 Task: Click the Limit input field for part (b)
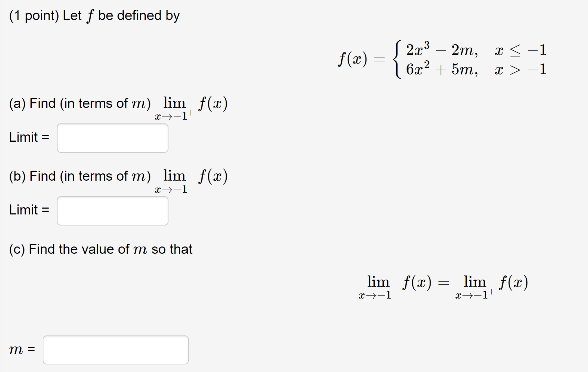point(112,210)
